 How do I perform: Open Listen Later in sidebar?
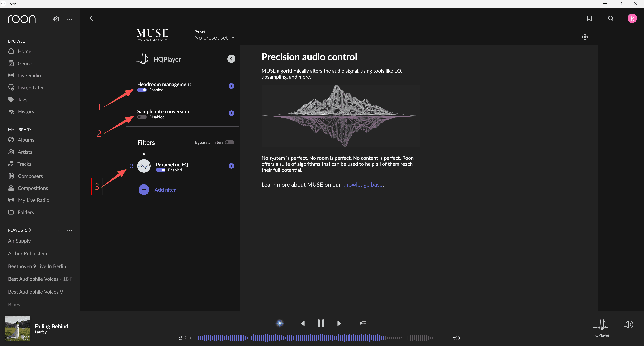(31, 88)
